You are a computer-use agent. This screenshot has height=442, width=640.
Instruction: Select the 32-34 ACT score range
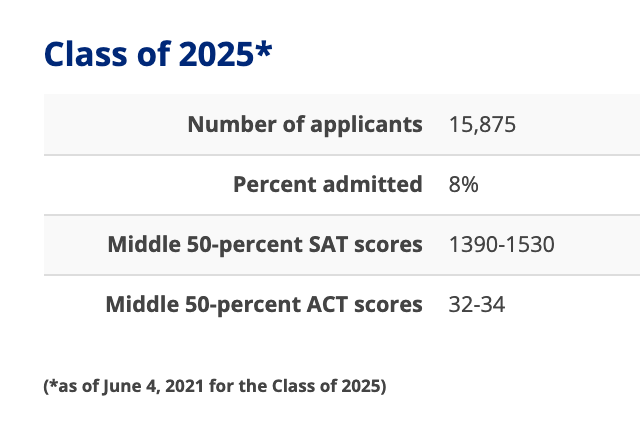click(x=477, y=303)
